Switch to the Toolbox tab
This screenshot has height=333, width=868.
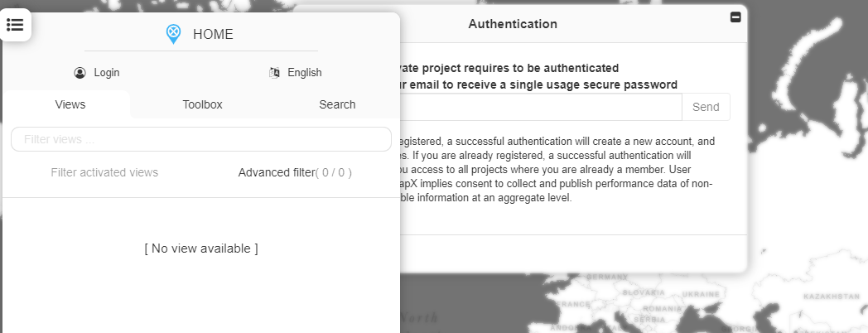coord(203,104)
